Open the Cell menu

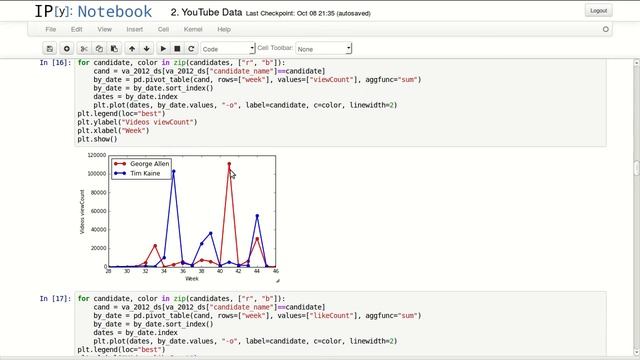click(x=163, y=29)
